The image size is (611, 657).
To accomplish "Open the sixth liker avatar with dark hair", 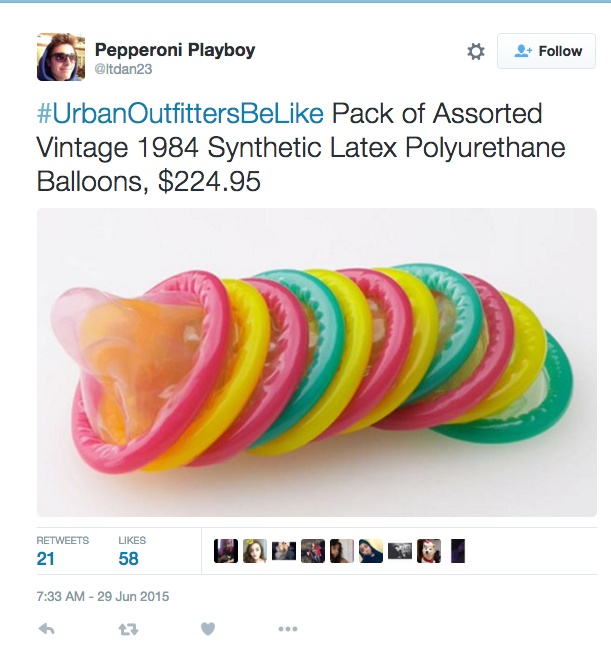I will click(x=371, y=551).
